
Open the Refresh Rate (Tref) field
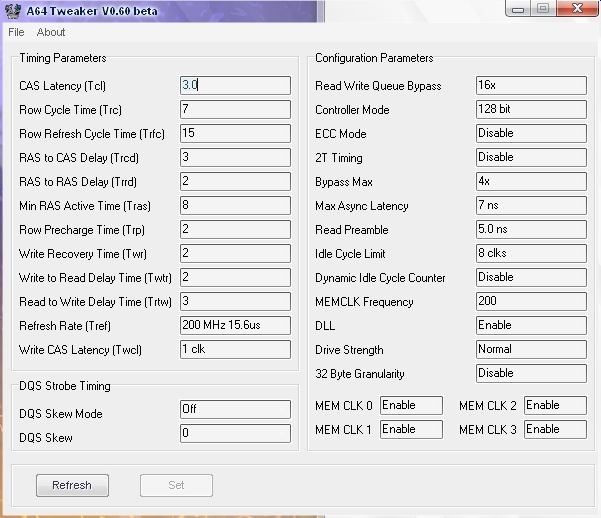click(x=235, y=325)
